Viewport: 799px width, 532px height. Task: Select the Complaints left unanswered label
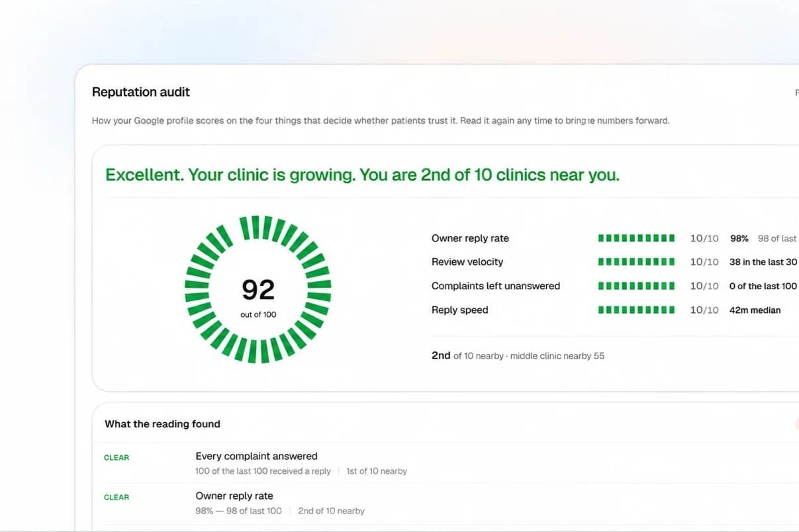[x=496, y=286]
